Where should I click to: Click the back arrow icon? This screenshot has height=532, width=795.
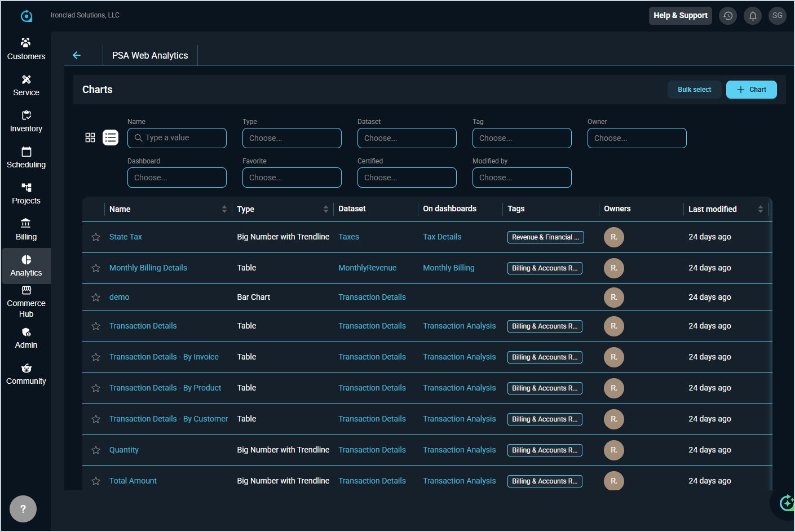tap(77, 55)
